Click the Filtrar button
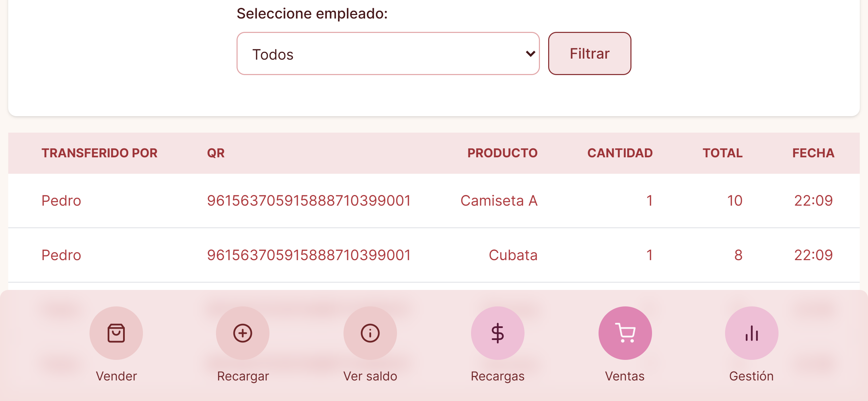The image size is (868, 401). [590, 53]
